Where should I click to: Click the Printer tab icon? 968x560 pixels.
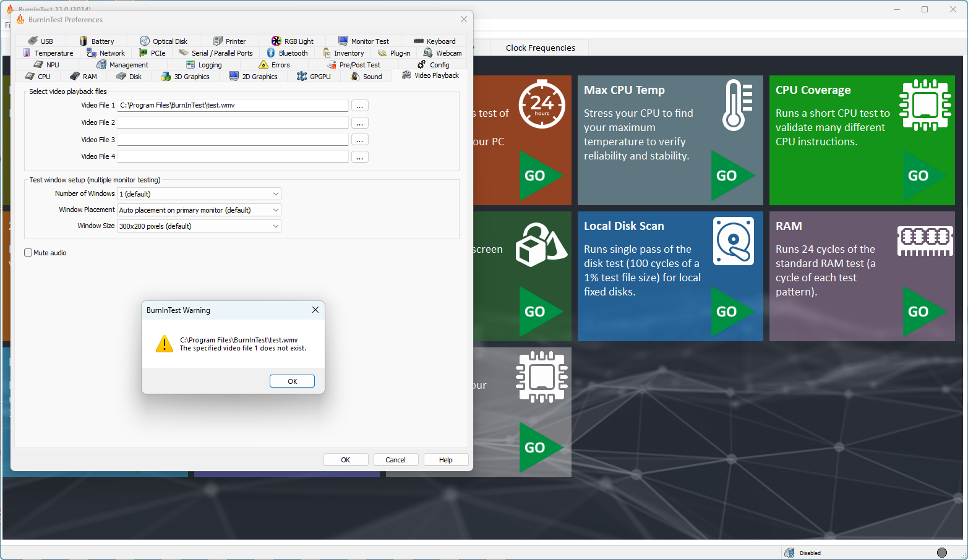coord(218,41)
